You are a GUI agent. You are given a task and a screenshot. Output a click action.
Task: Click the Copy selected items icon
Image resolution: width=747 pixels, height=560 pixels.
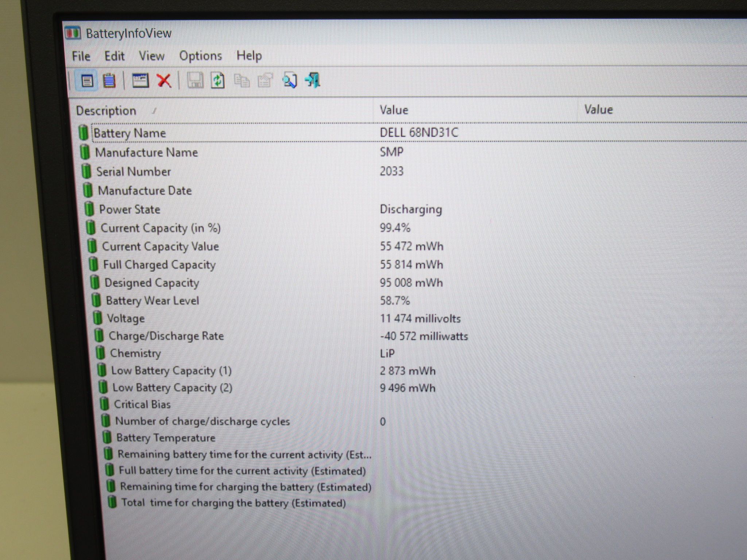(241, 81)
